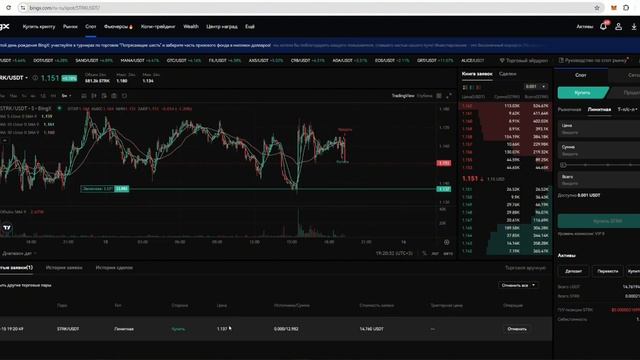
Task: Switch to 'История сделок' tab
Action: tap(114, 268)
